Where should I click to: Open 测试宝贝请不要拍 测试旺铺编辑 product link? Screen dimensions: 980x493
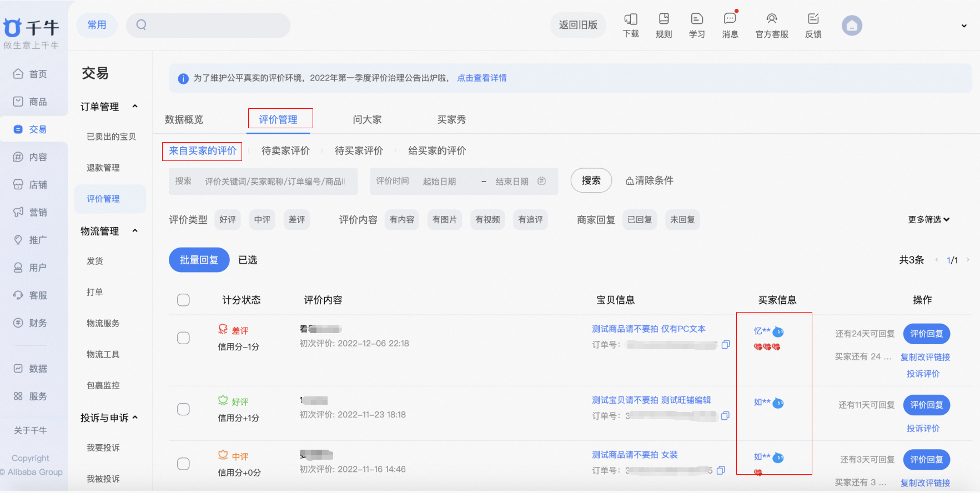click(x=651, y=400)
